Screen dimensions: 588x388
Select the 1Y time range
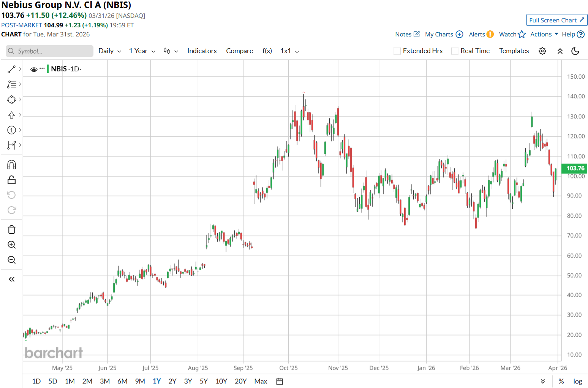[x=157, y=381]
